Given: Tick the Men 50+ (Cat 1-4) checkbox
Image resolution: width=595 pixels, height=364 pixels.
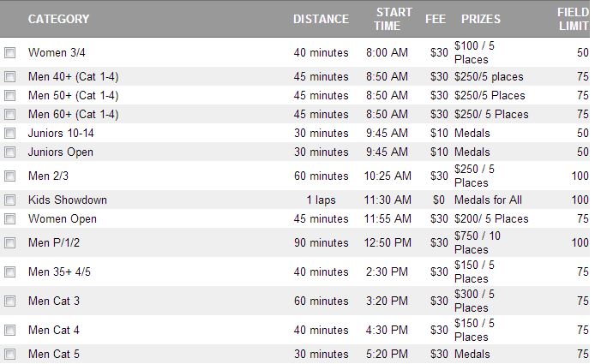Looking at the screenshot, I should [x=10, y=96].
